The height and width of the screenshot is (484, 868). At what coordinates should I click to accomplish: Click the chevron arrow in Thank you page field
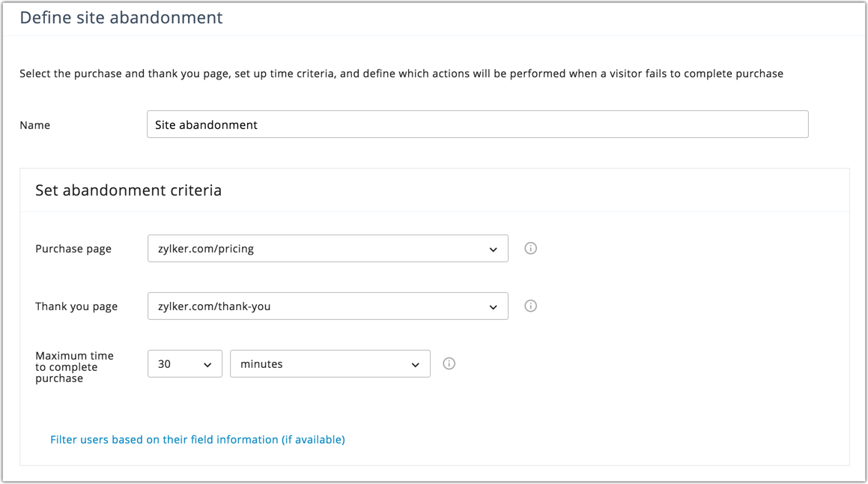(x=493, y=307)
